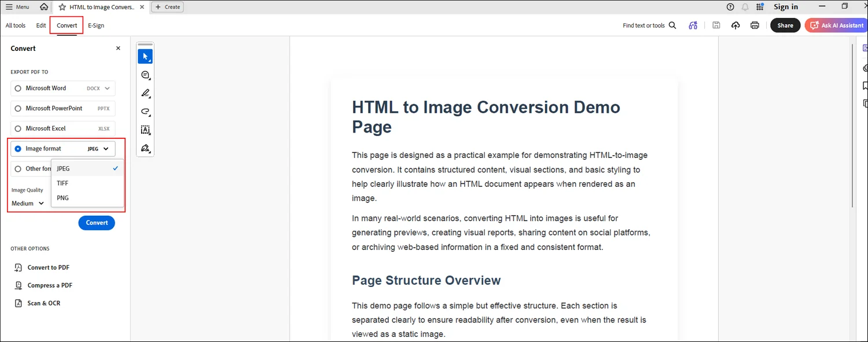
Task: Pick the freeform Draw tool
Action: pyautogui.click(x=145, y=111)
